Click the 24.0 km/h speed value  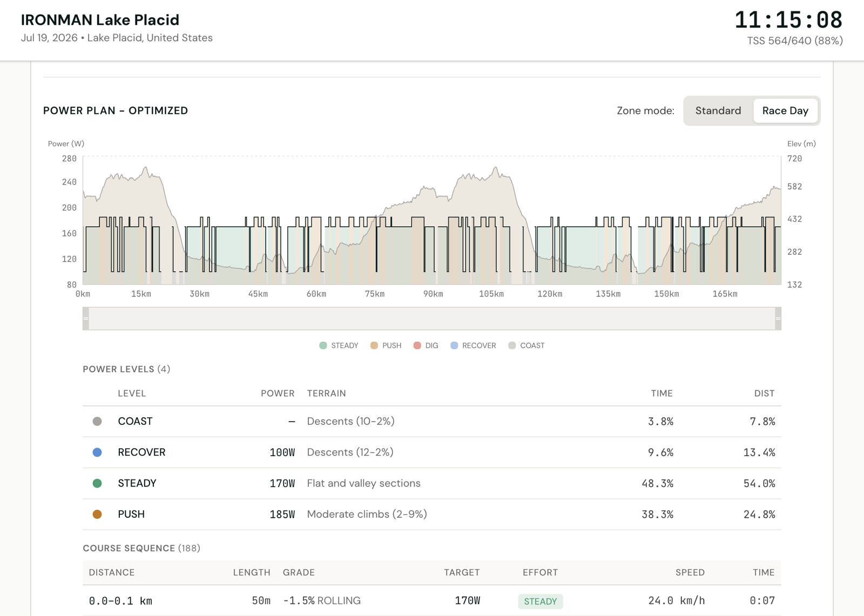(x=677, y=601)
